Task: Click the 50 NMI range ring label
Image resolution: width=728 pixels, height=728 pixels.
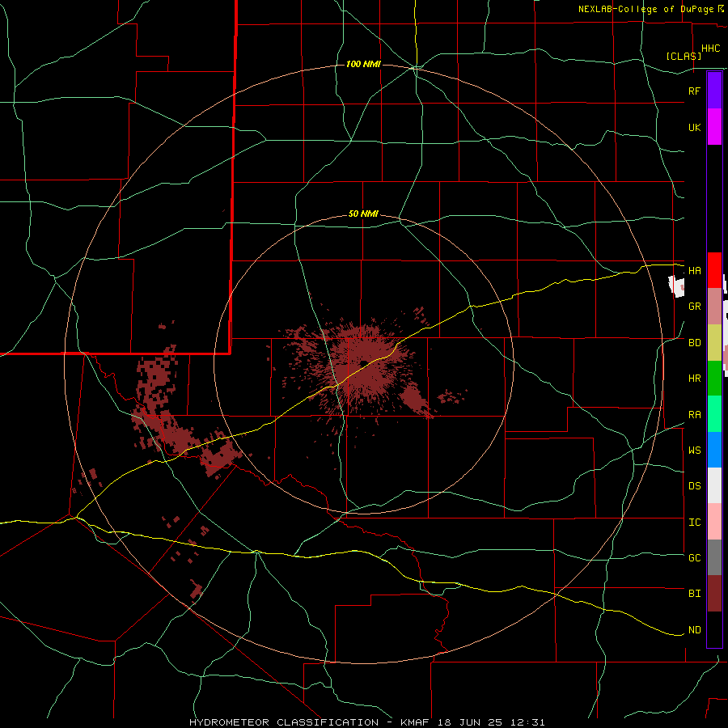Action: (x=363, y=214)
